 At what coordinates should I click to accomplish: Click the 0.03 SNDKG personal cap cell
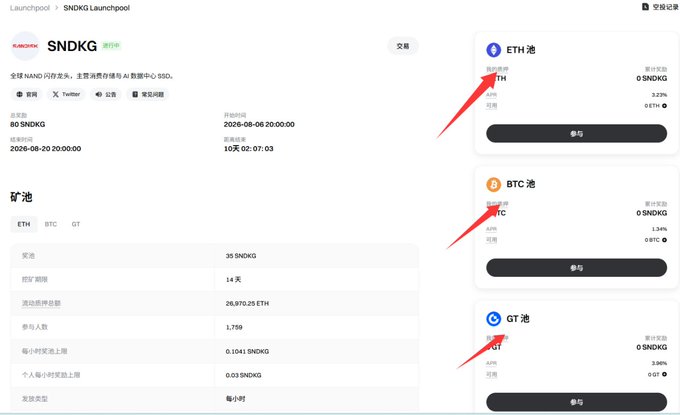pos(243,375)
